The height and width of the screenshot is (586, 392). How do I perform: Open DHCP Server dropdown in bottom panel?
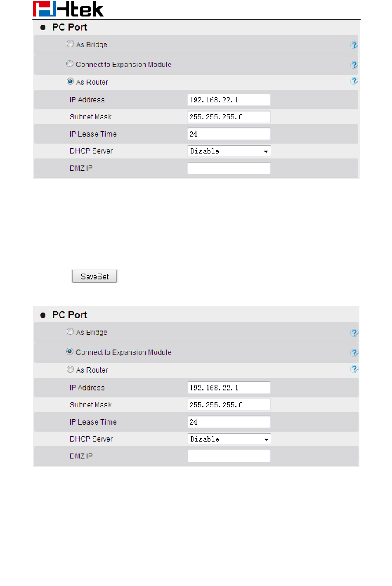(229, 439)
